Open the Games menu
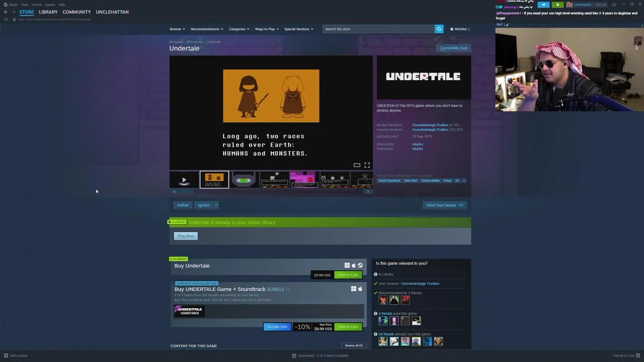This screenshot has width=644, height=362. [50, 5]
